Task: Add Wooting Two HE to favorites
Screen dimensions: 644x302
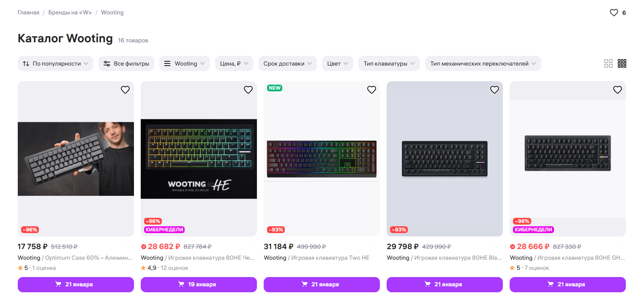Action: [371, 90]
